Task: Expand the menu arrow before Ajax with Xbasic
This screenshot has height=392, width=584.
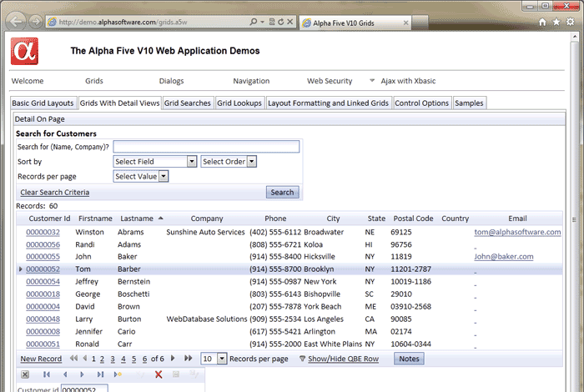Action: [x=372, y=80]
